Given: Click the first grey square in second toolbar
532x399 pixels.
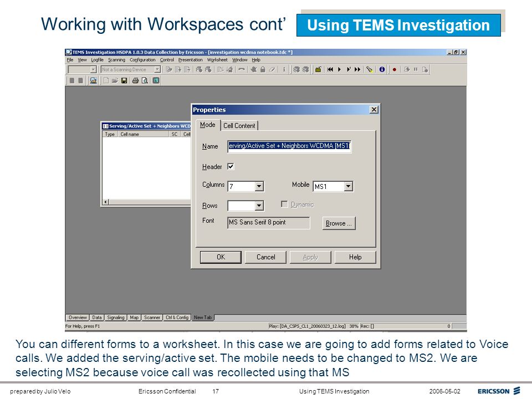Looking at the screenshot, I should (71, 80).
